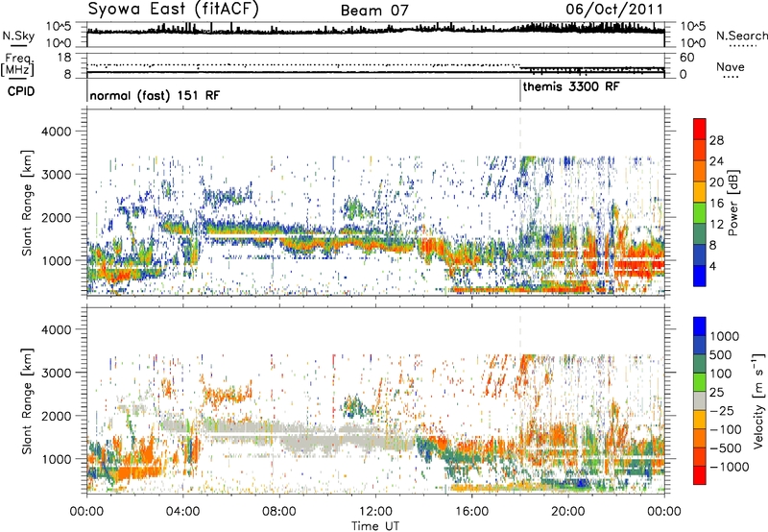Select 'themis 3300 RF' CPID text
Image resolution: width=768 pixels, height=532 pixels.
[571, 87]
